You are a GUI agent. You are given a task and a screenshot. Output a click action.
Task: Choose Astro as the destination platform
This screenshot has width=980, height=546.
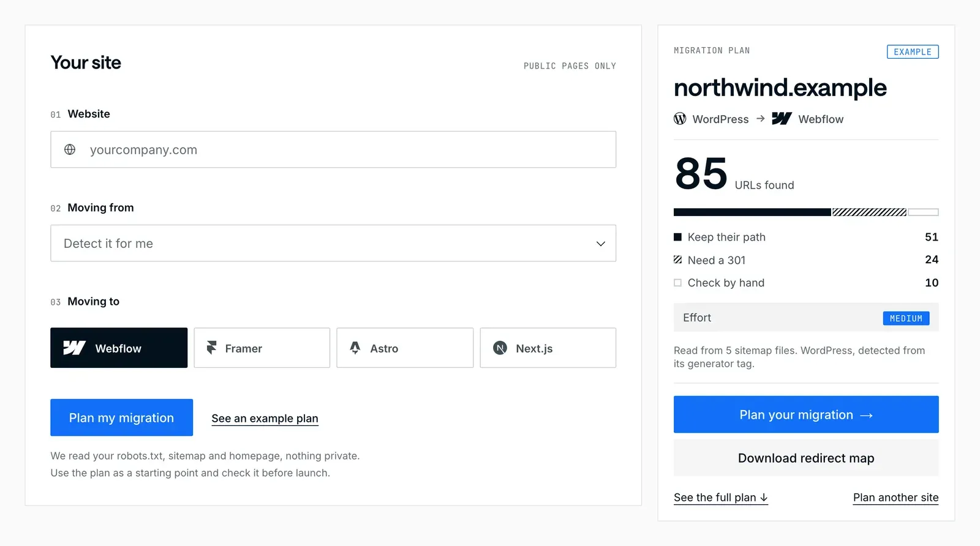[x=405, y=348]
